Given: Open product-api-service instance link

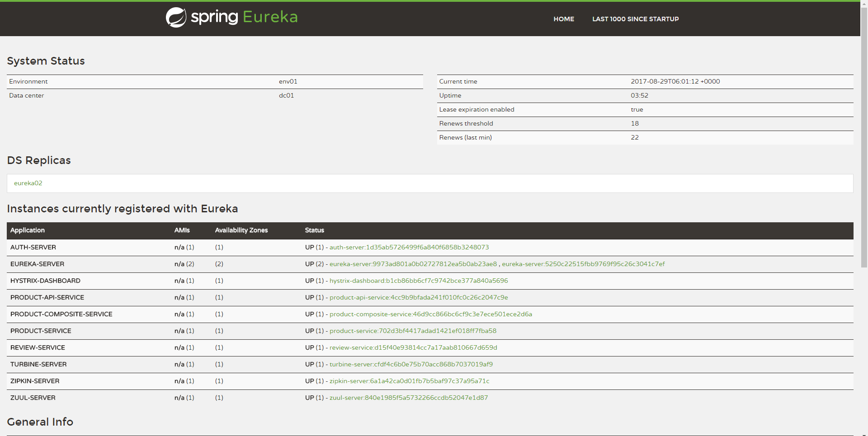Looking at the screenshot, I should click(x=419, y=297).
